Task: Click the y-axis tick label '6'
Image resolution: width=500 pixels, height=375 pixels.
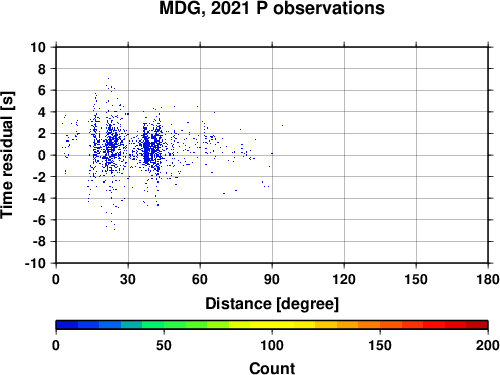Action: tap(41, 90)
